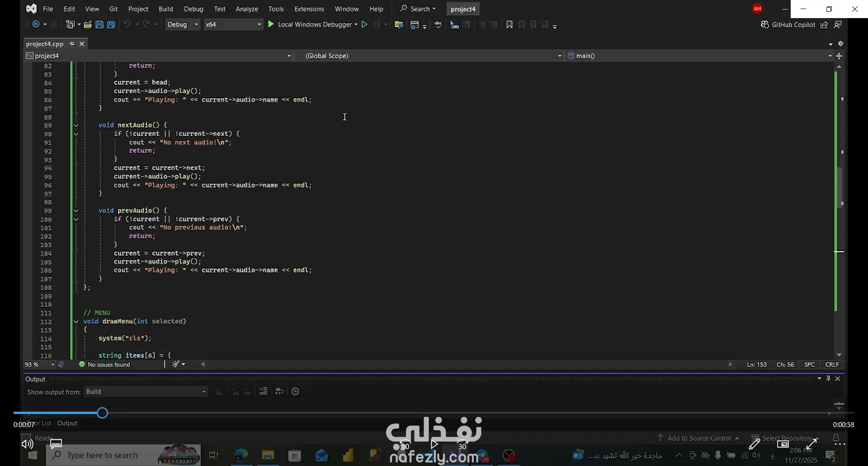Open the Analyze menu
This screenshot has width=868, height=466.
[x=247, y=9]
